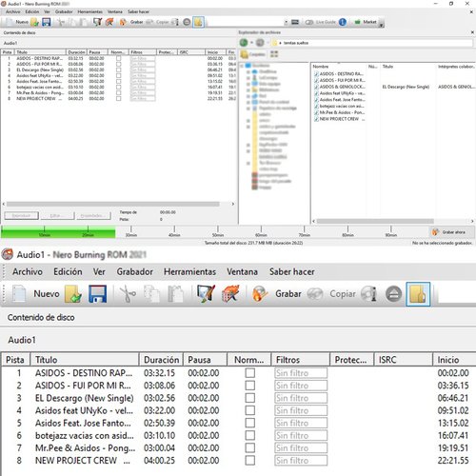Viewport: 476px width, 476px height.
Task: Click the round eject icon in enlarged toolbar
Action: (393, 294)
